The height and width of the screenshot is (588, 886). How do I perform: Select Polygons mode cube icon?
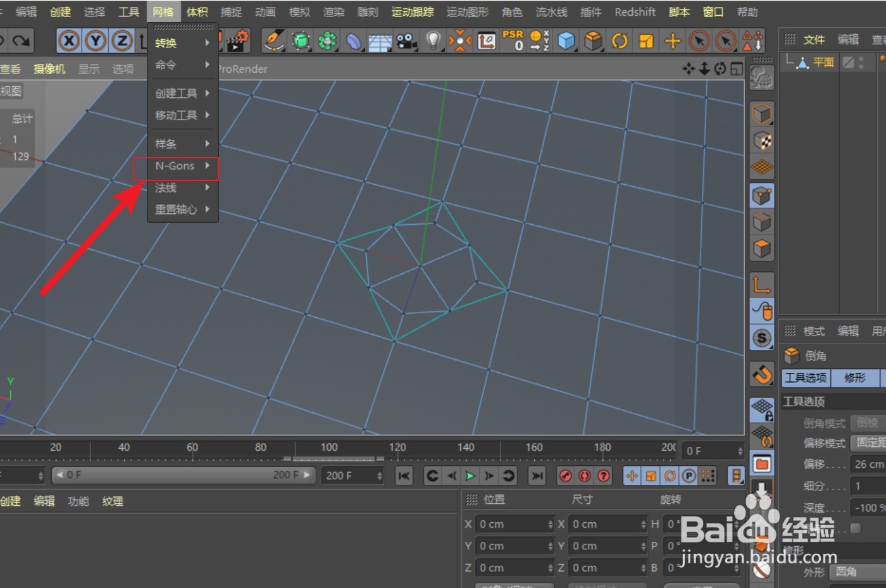[x=762, y=248]
